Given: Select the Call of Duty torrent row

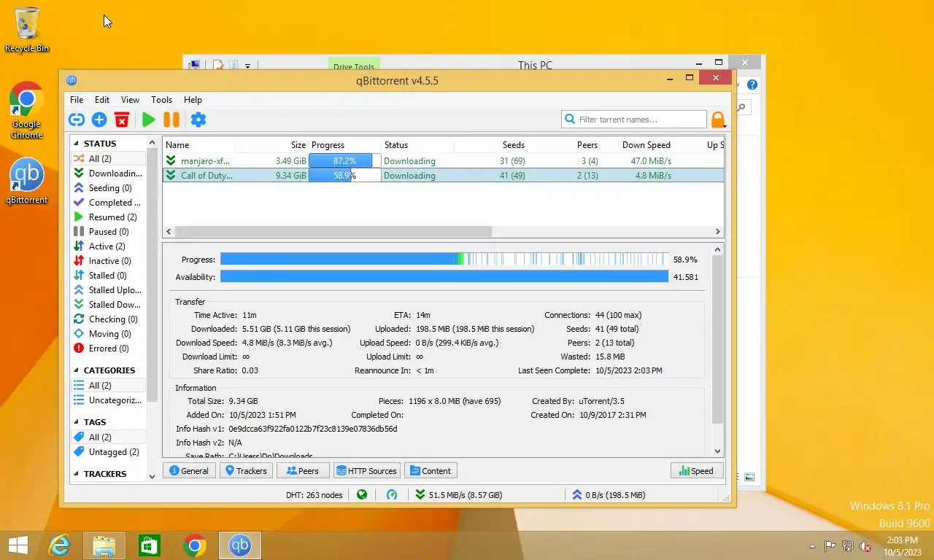Looking at the screenshot, I should click(x=443, y=176).
